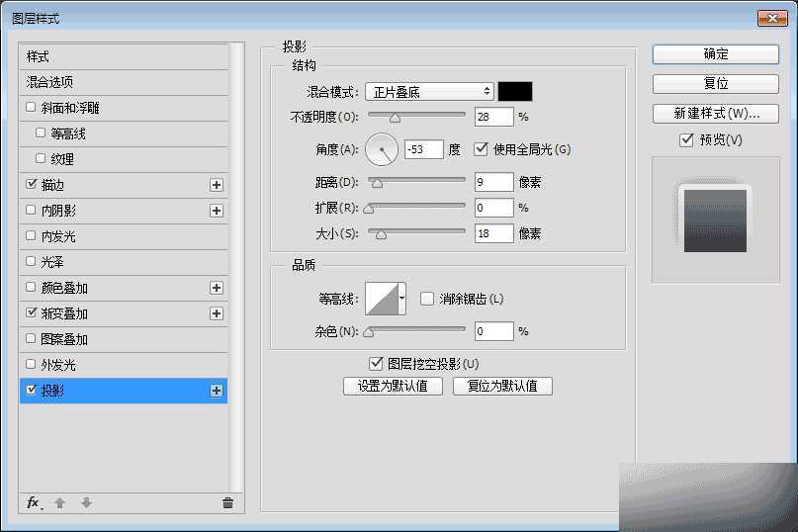Click the trash delete effect icon
The width and height of the screenshot is (798, 532).
(227, 503)
